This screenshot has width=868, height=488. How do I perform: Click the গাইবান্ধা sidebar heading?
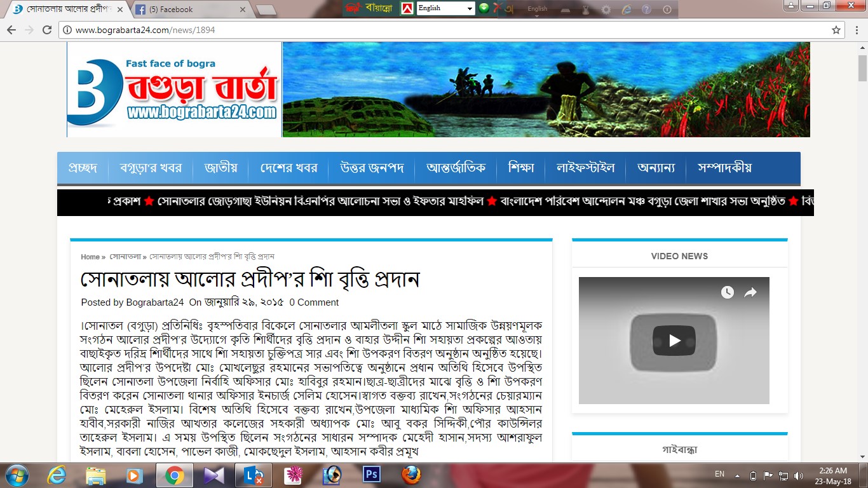679,449
